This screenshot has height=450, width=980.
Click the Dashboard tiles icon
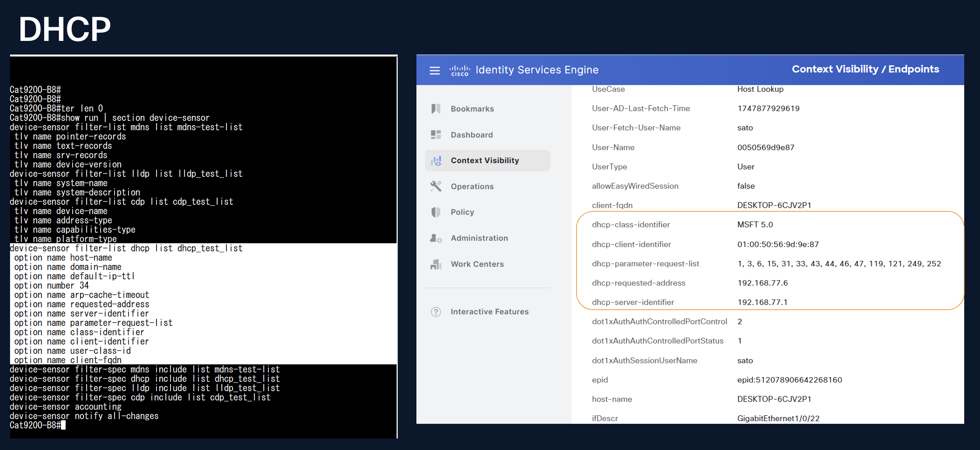tap(436, 135)
